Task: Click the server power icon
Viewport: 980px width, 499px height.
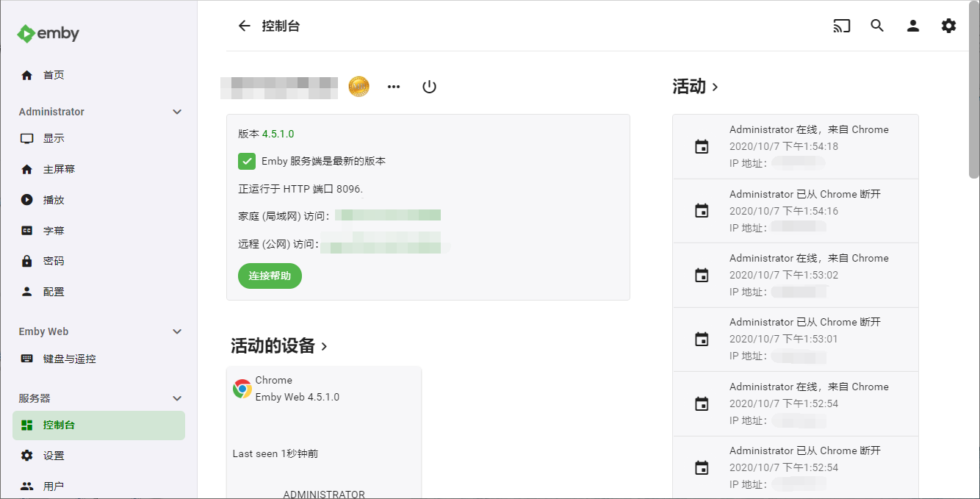Action: click(x=430, y=87)
